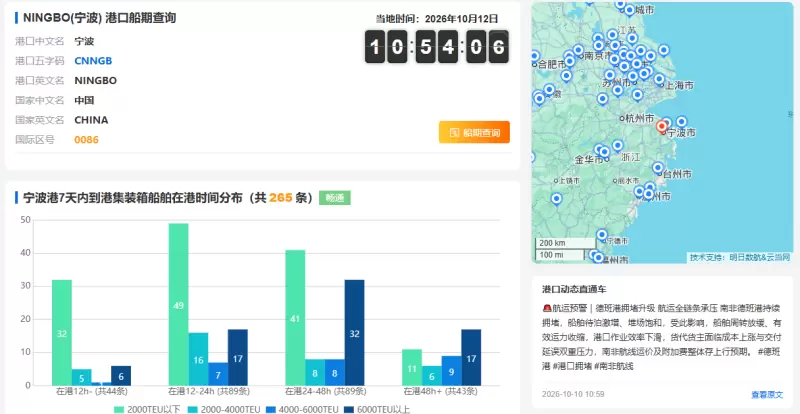Click the green 畅通 status badge

(335, 198)
